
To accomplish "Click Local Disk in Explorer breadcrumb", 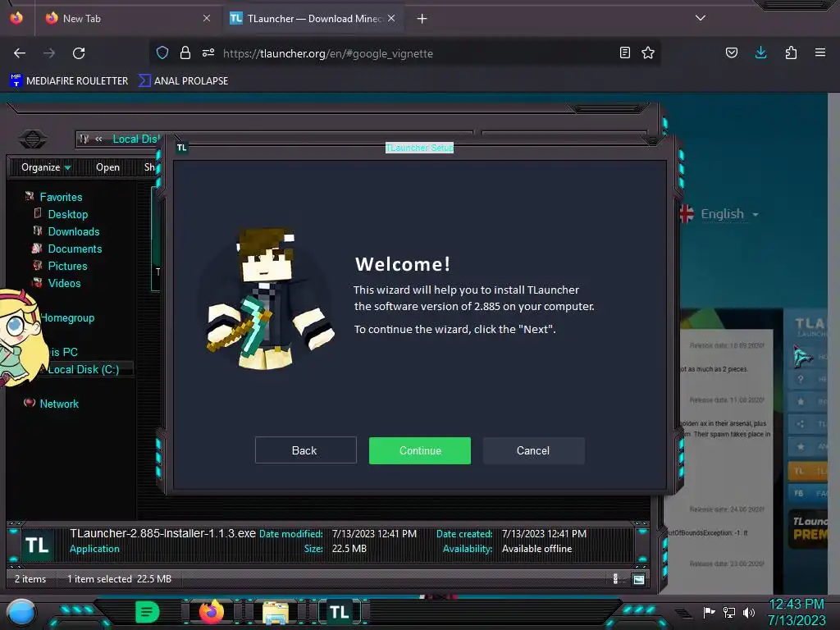I will 136,139.
